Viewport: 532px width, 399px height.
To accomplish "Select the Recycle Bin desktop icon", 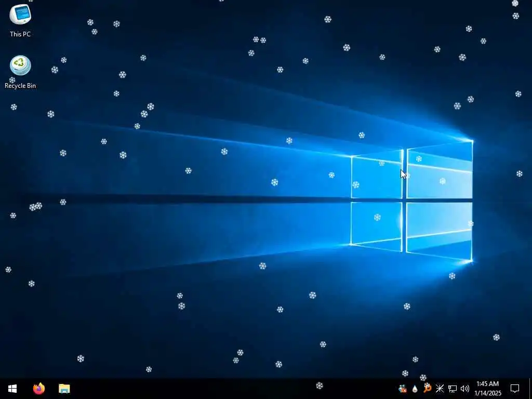I will (20, 65).
